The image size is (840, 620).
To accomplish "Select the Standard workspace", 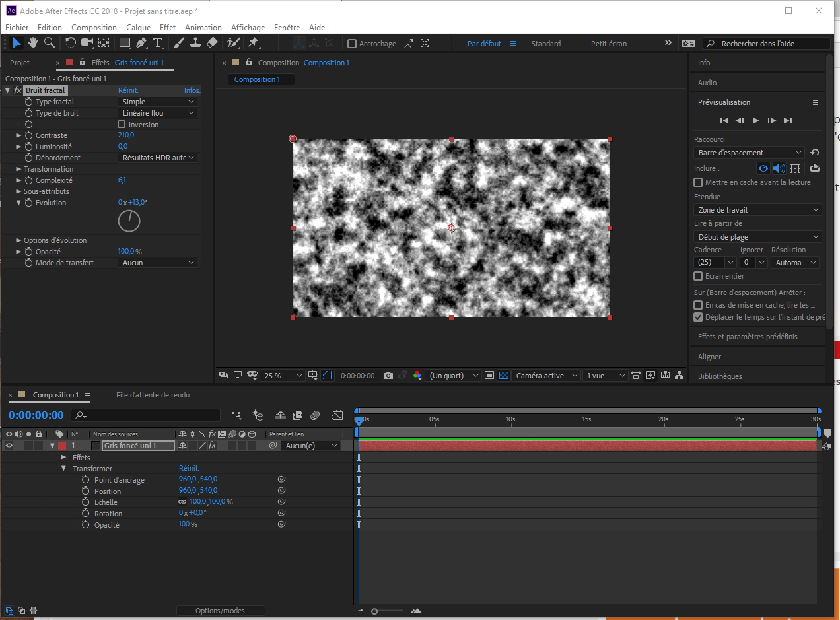I will tap(545, 44).
